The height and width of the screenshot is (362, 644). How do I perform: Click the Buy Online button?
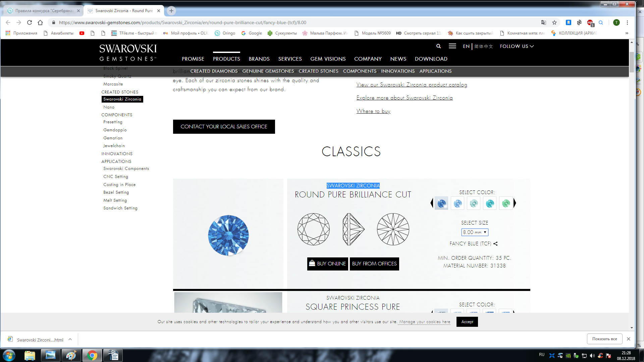[x=328, y=264]
